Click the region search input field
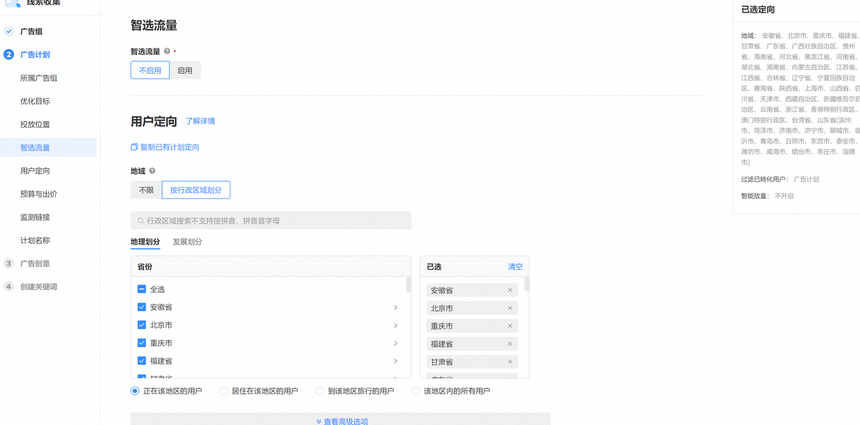Viewport: 860px width, 425px height. click(271, 220)
